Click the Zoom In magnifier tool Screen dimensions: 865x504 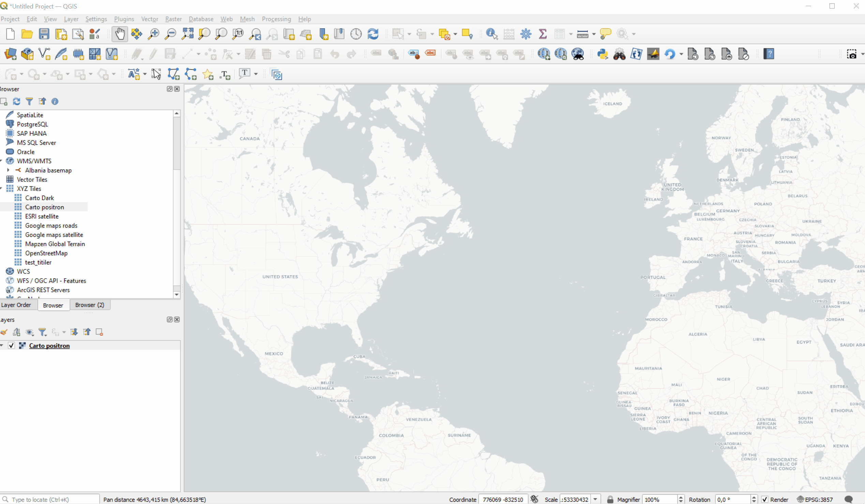(x=153, y=34)
